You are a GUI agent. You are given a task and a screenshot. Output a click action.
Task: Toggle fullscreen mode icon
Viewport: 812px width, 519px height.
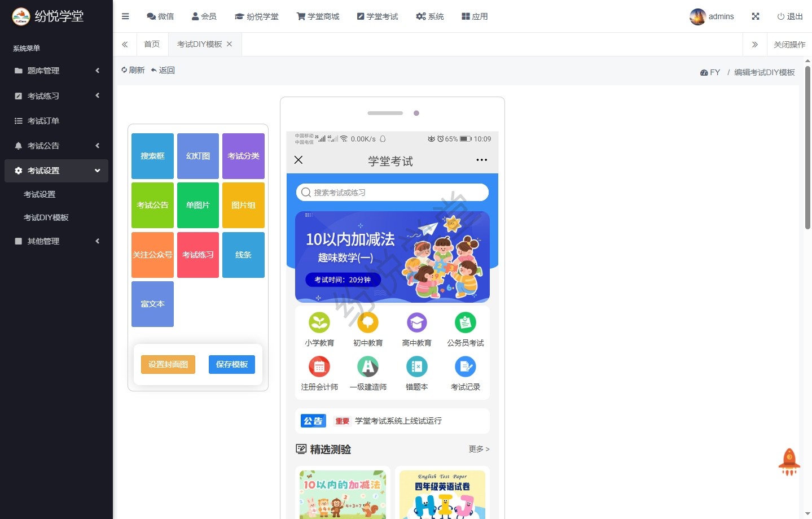(x=756, y=16)
